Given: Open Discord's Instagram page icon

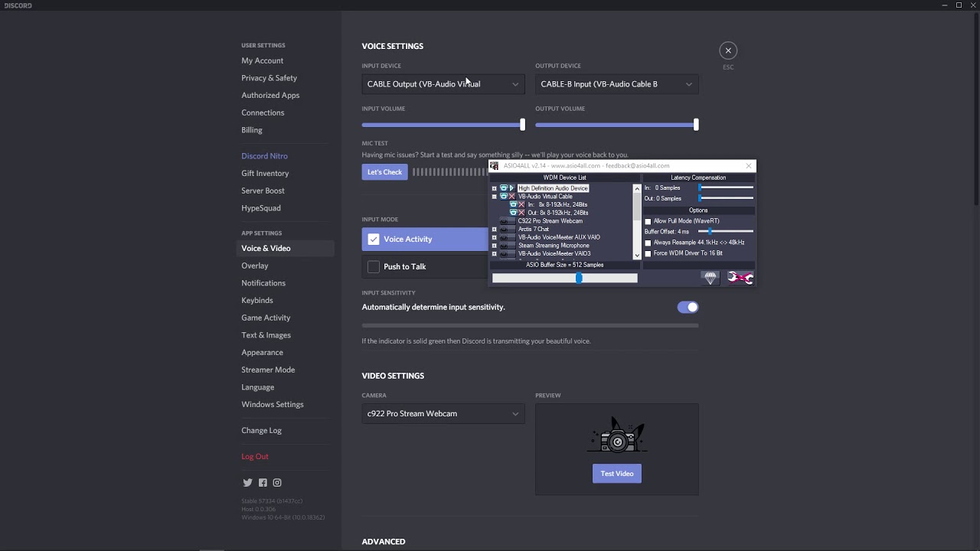Looking at the screenshot, I should click(x=277, y=483).
